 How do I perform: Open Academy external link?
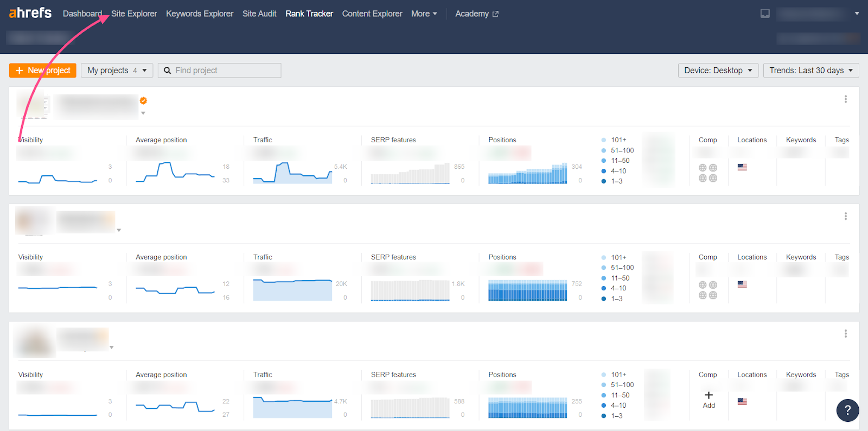coord(477,14)
